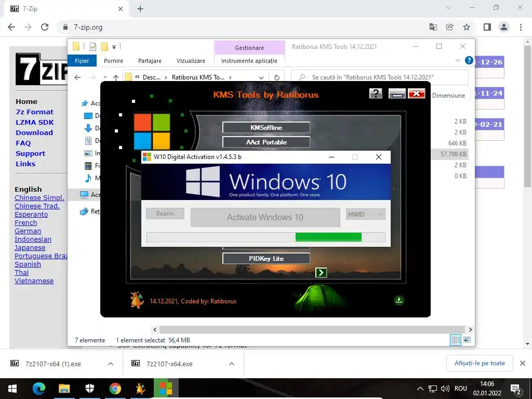The width and height of the screenshot is (532, 399).
Task: Open the Chrome profile avatar icon
Action: (504, 27)
